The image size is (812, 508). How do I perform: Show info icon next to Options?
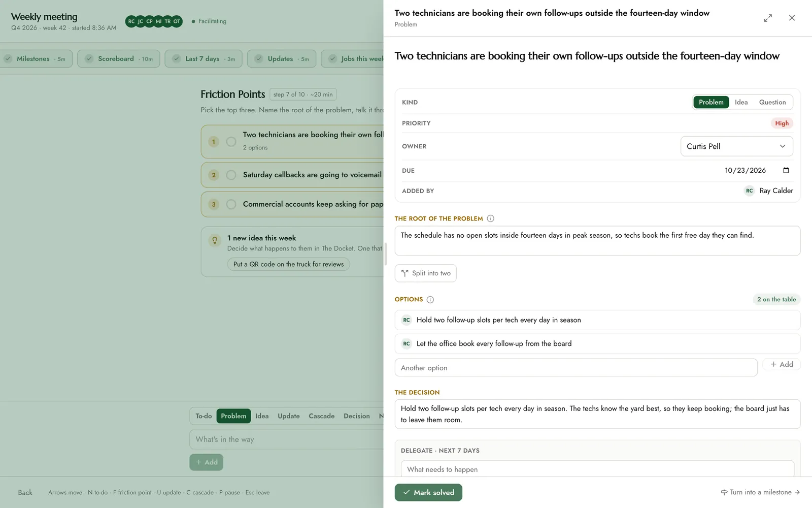430,300
